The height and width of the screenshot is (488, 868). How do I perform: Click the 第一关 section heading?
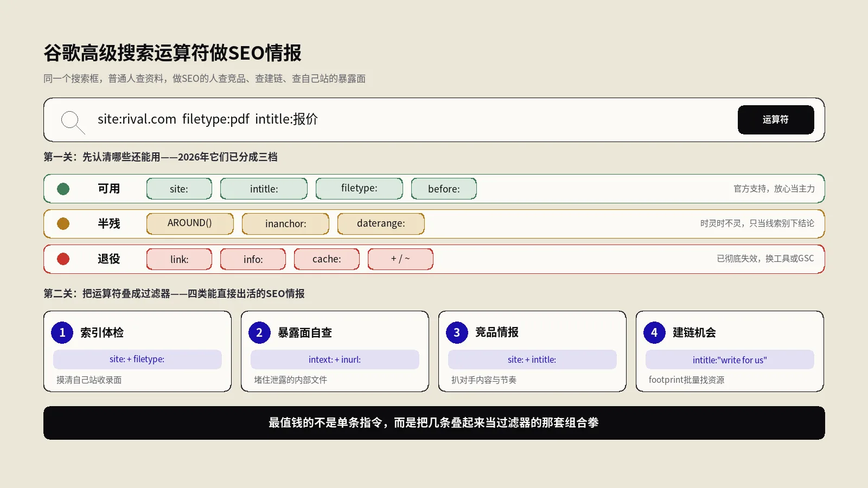click(161, 157)
